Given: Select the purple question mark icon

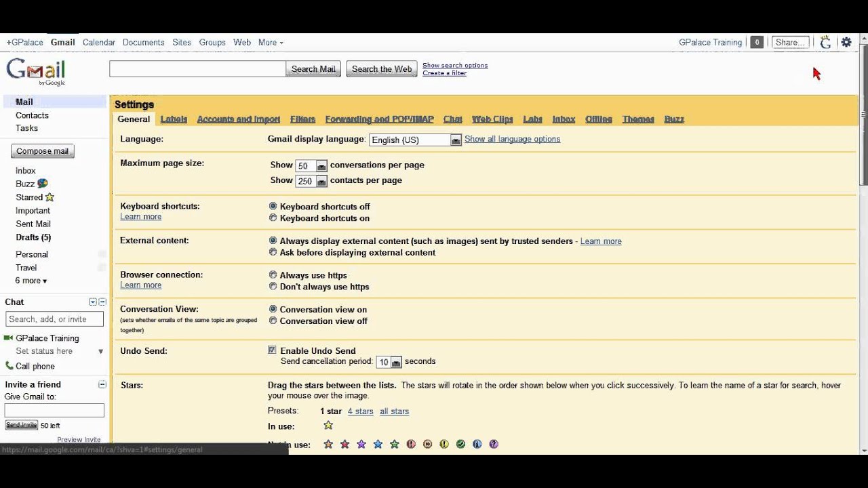Looking at the screenshot, I should coord(494,445).
